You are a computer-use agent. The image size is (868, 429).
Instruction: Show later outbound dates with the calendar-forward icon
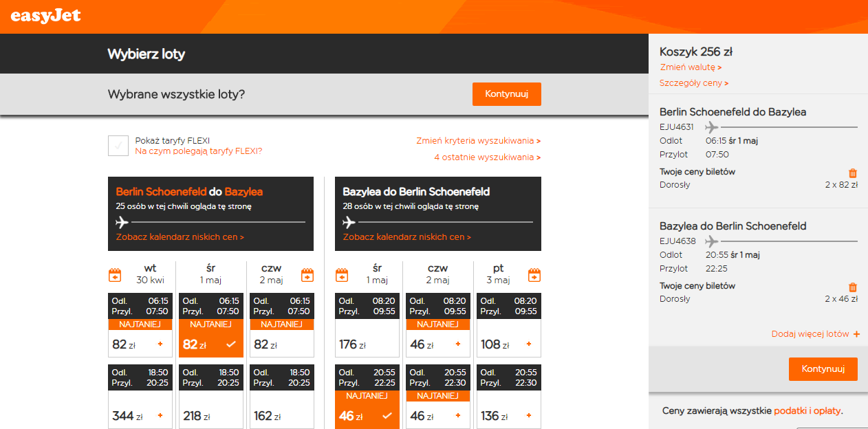(x=307, y=275)
